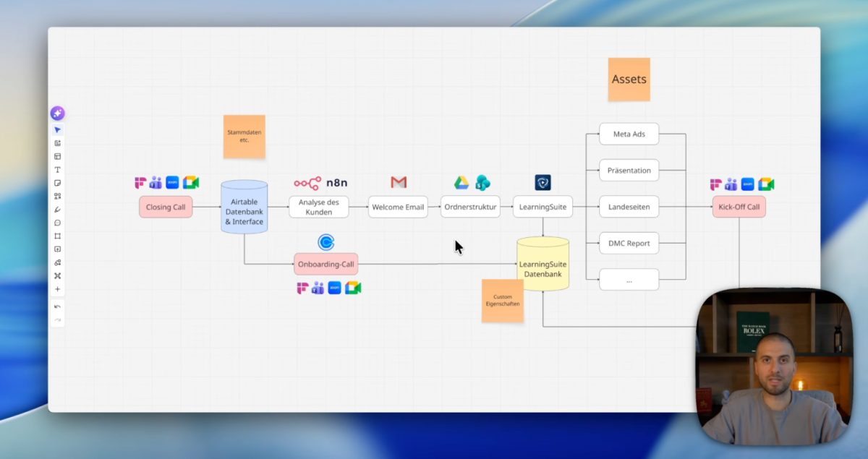Select the Ordnerstruktur node
868x459 pixels.
point(470,207)
